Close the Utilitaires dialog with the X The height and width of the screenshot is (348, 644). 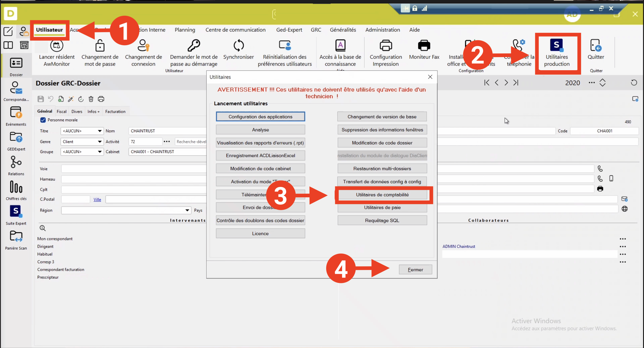(430, 77)
